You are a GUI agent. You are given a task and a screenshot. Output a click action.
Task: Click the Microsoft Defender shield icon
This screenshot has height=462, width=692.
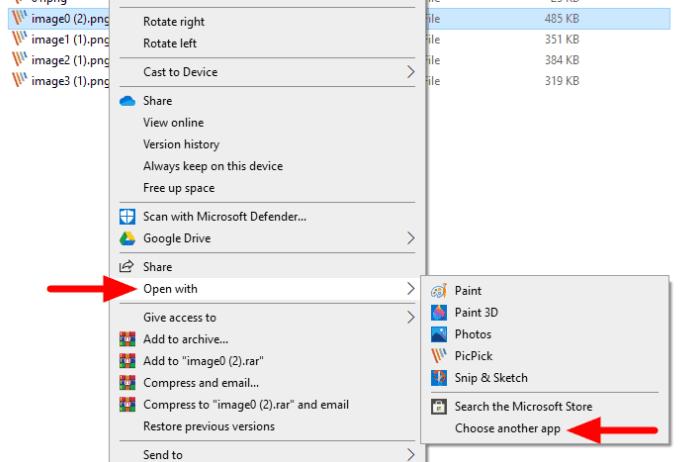[x=127, y=217]
